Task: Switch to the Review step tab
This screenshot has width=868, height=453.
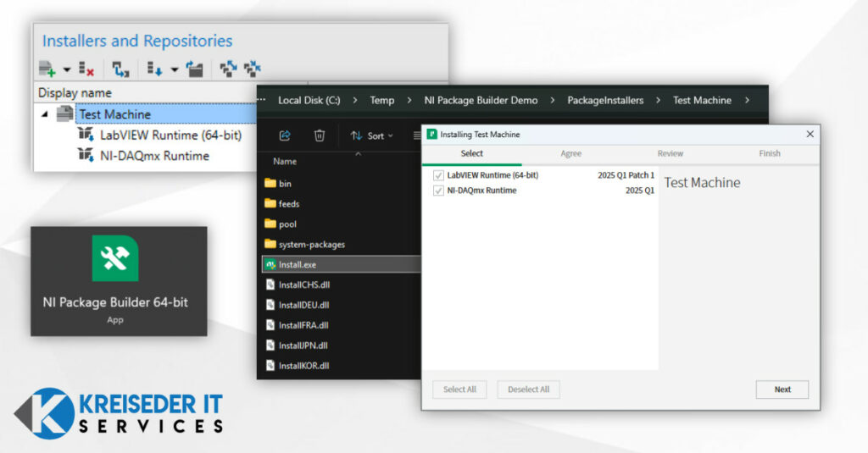Action: [x=670, y=153]
